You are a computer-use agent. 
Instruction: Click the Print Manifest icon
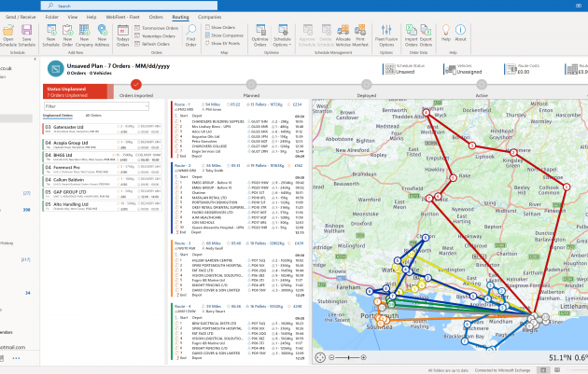tap(358, 34)
